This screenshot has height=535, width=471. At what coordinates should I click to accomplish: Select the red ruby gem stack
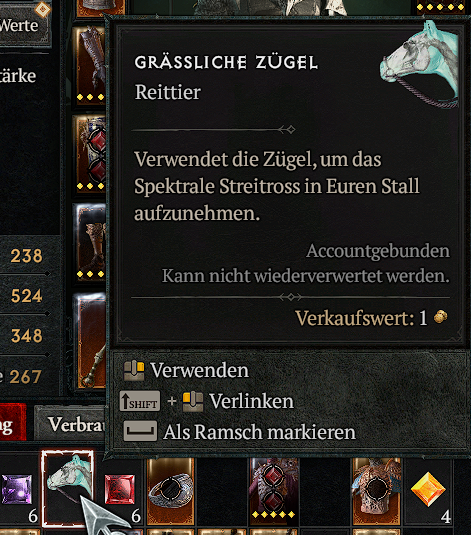(x=119, y=489)
